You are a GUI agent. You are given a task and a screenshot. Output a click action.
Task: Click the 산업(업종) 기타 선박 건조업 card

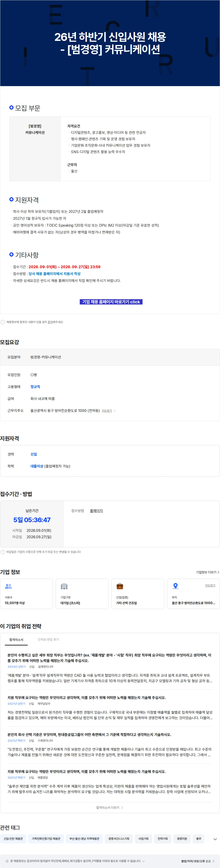pyautogui.click(x=137, y=593)
